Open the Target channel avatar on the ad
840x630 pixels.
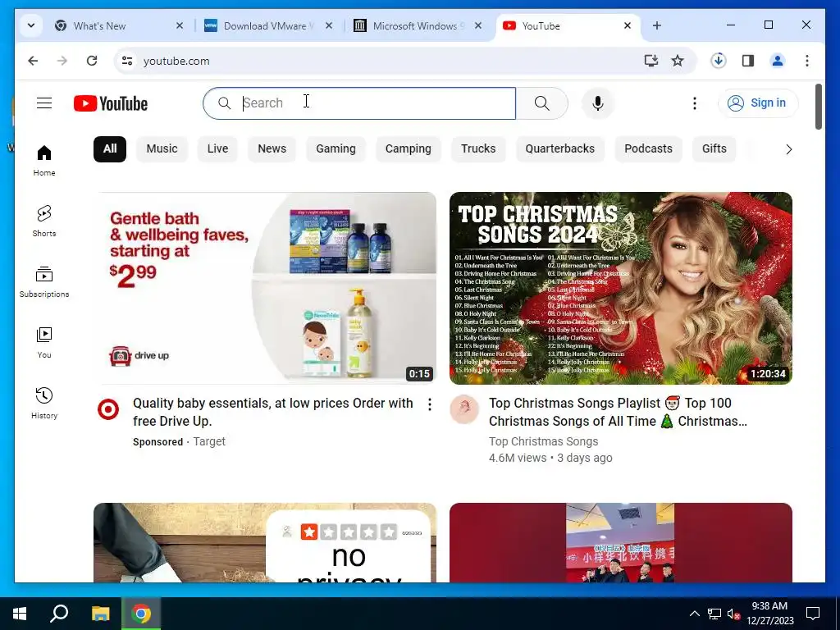click(x=108, y=410)
